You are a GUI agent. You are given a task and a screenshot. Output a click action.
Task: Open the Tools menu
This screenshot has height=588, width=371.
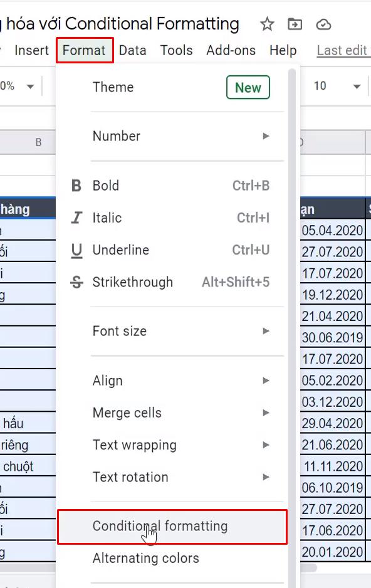click(176, 50)
